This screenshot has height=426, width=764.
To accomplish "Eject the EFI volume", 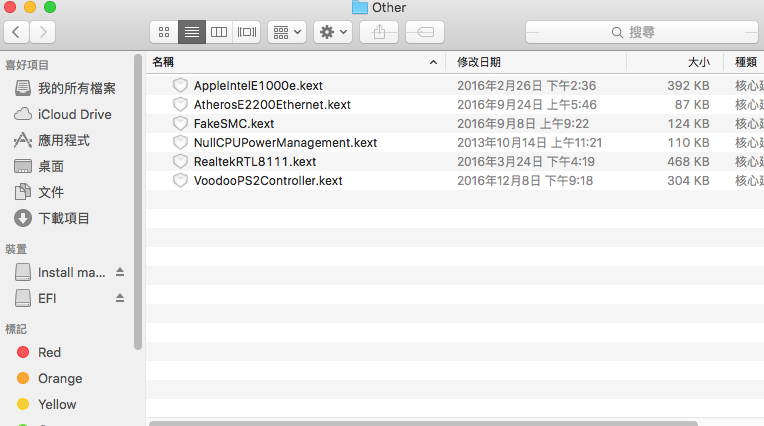I will click(x=120, y=298).
